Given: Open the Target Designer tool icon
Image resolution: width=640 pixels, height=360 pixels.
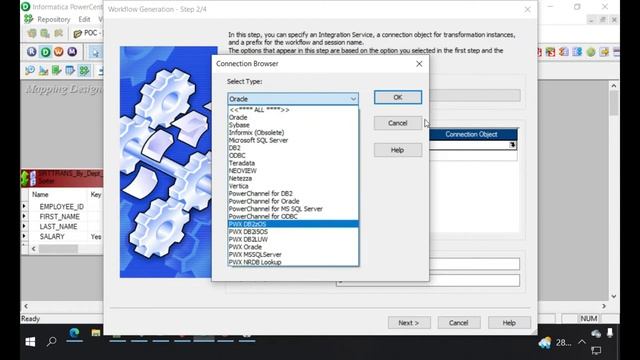Looking at the screenshot, I should click(x=43, y=71).
